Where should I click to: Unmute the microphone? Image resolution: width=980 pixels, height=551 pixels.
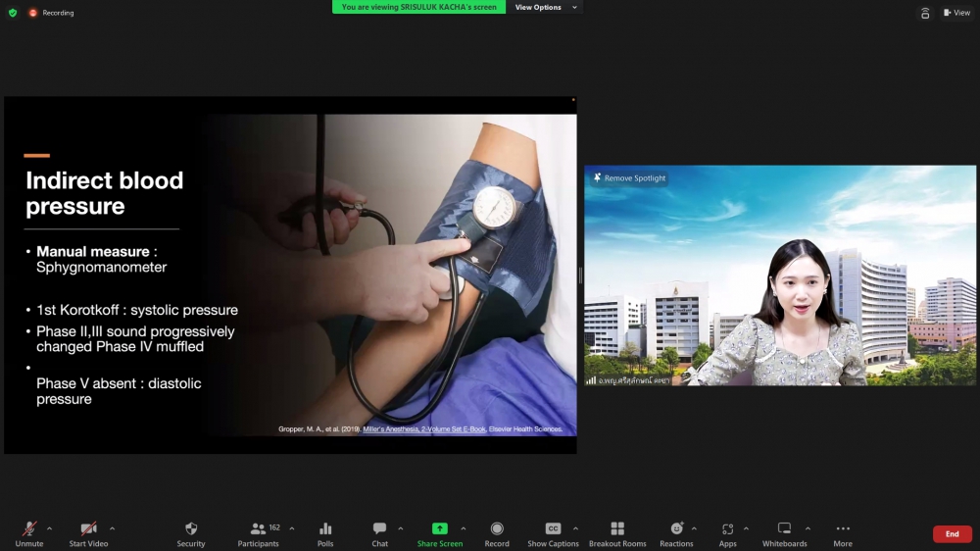coord(29,529)
